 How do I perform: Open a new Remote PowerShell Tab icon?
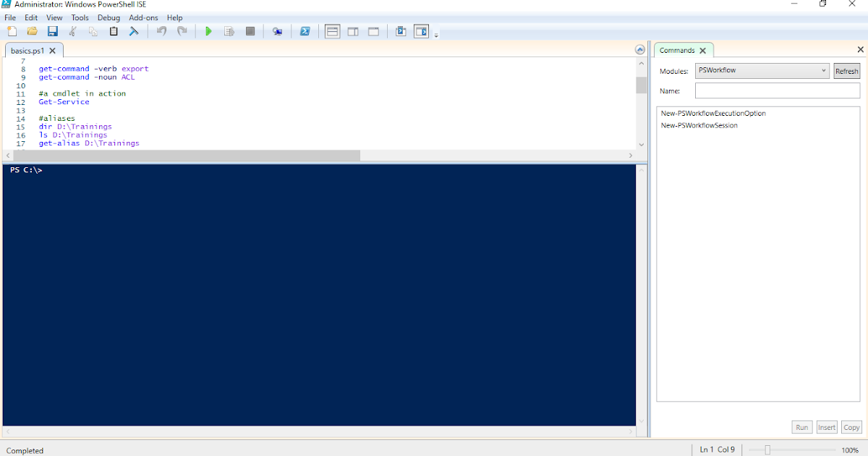tap(278, 31)
